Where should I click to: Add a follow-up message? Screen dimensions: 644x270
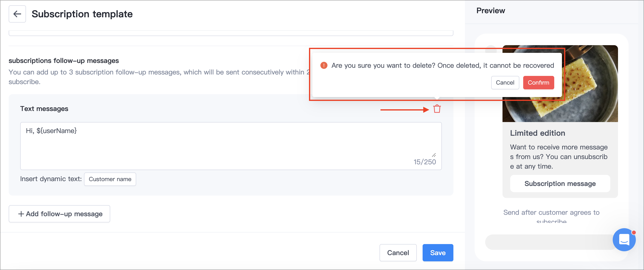coord(59,214)
